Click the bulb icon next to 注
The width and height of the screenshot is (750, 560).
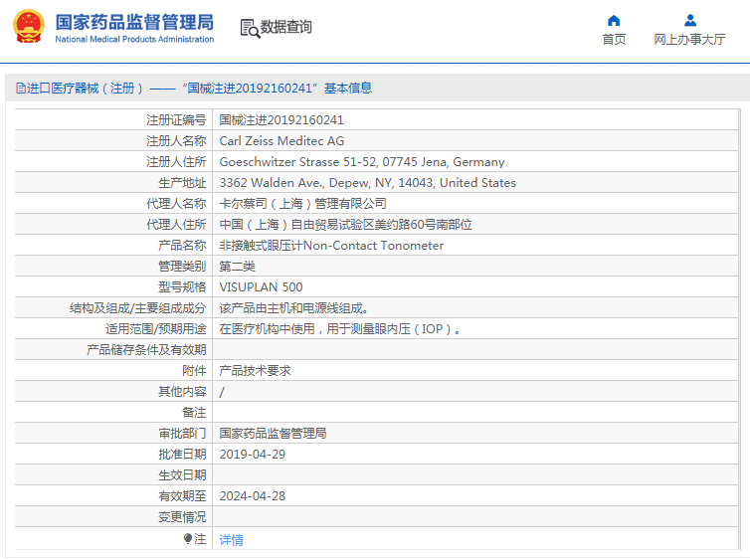(187, 539)
